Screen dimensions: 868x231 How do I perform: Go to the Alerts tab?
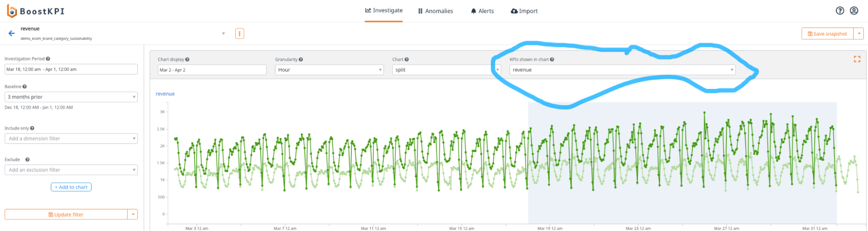tap(482, 11)
